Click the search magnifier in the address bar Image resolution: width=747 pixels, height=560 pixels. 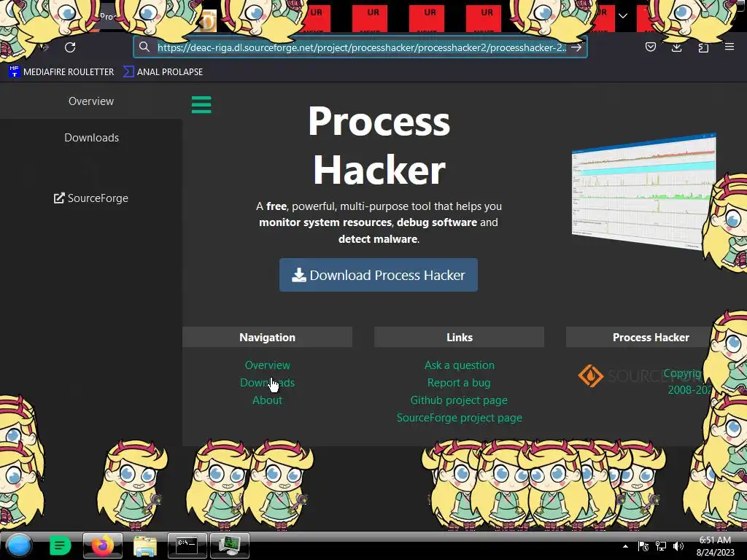click(x=144, y=47)
